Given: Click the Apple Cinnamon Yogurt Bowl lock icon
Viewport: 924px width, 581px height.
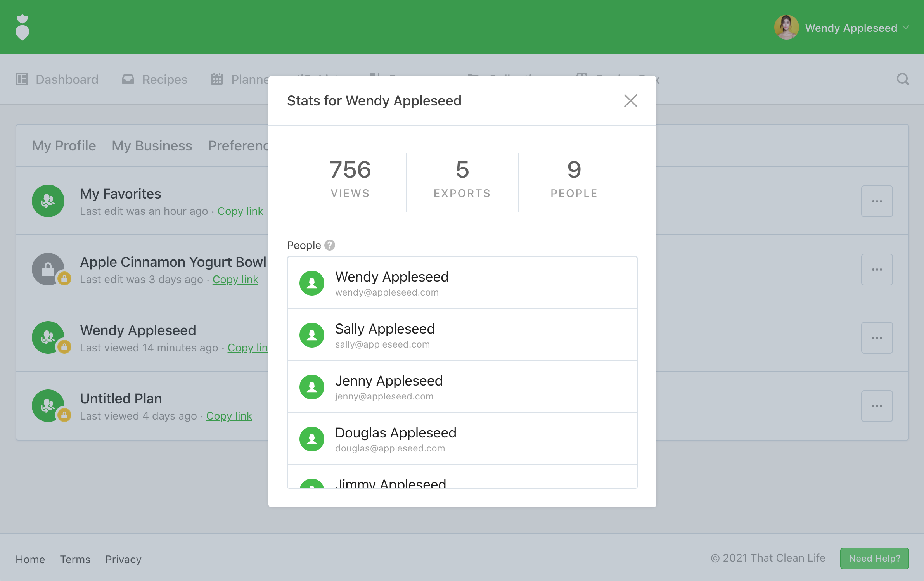Looking at the screenshot, I should pos(48,269).
